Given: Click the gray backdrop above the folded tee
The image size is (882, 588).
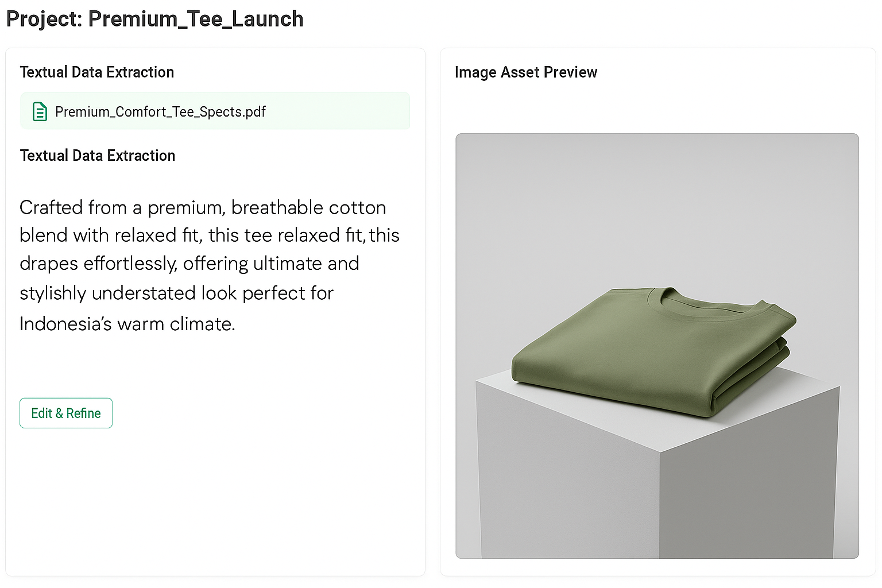Looking at the screenshot, I should pos(655,207).
